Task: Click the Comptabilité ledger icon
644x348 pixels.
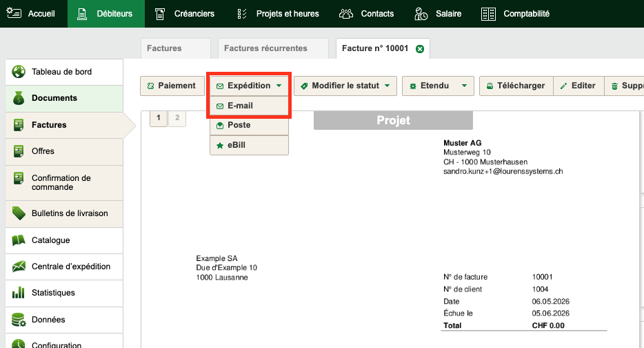Action: pyautogui.click(x=488, y=14)
